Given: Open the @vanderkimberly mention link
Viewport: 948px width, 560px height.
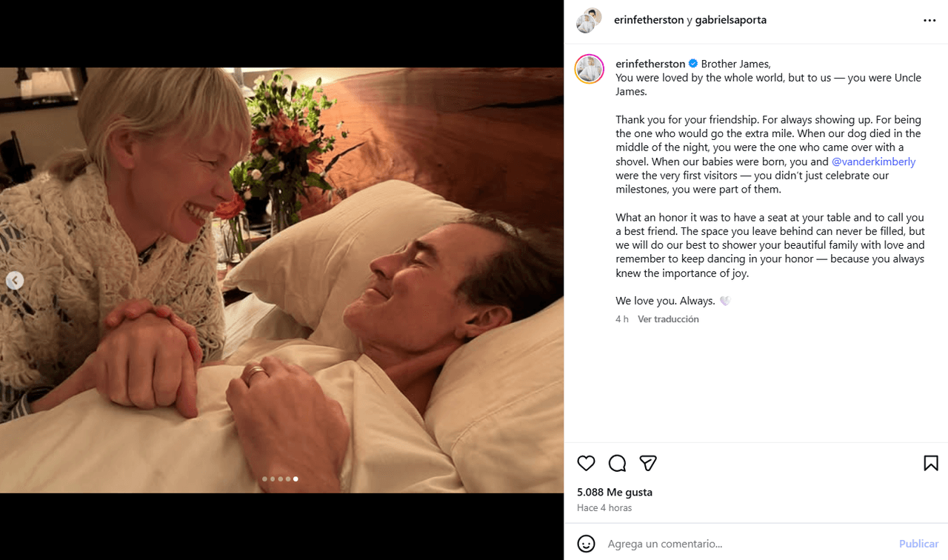Looking at the screenshot, I should (x=874, y=161).
